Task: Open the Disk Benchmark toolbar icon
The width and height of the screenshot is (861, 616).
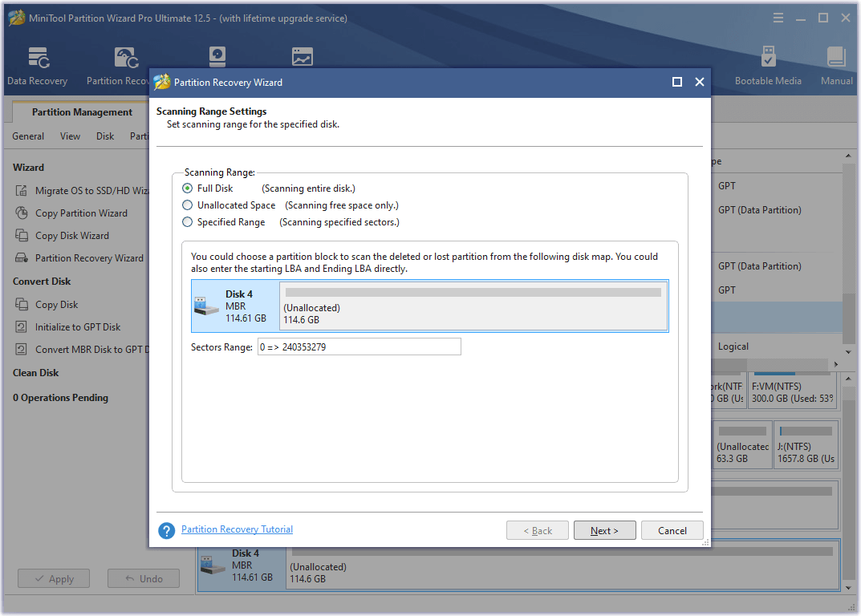Action: [217, 57]
